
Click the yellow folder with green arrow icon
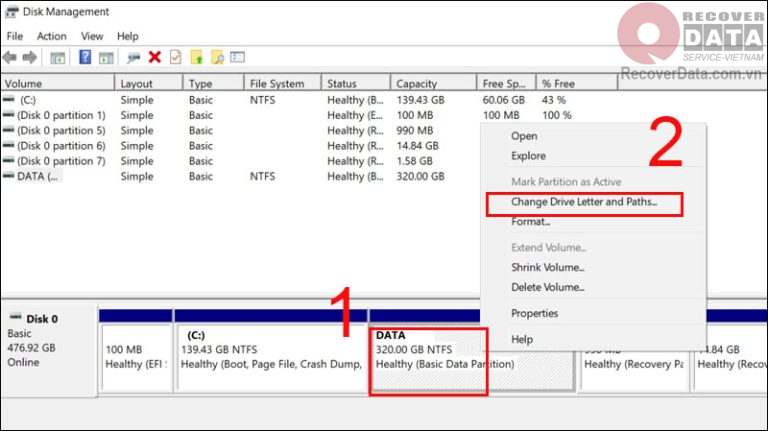tap(198, 57)
